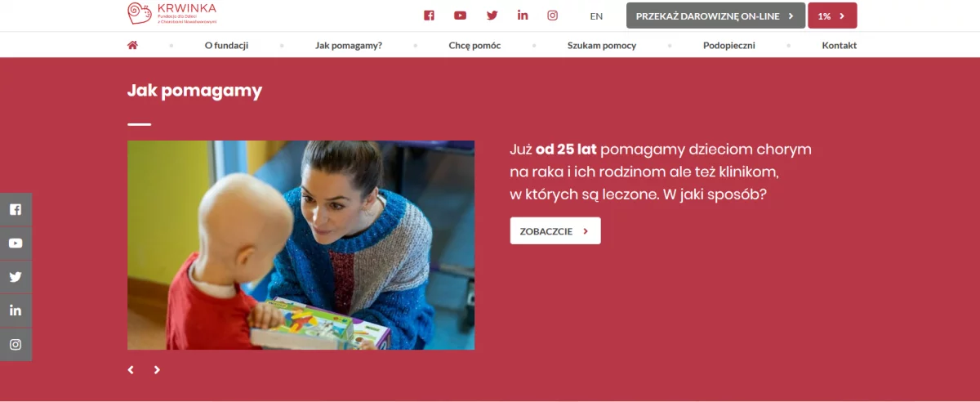Image resolution: width=980 pixels, height=402 pixels.
Task: Open the Twitter icon in top header
Action: tap(492, 16)
